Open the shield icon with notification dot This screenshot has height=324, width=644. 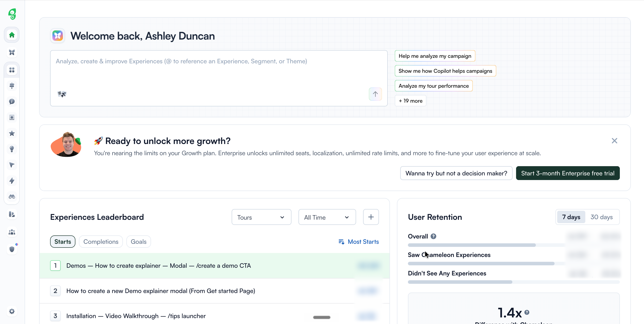point(12,249)
